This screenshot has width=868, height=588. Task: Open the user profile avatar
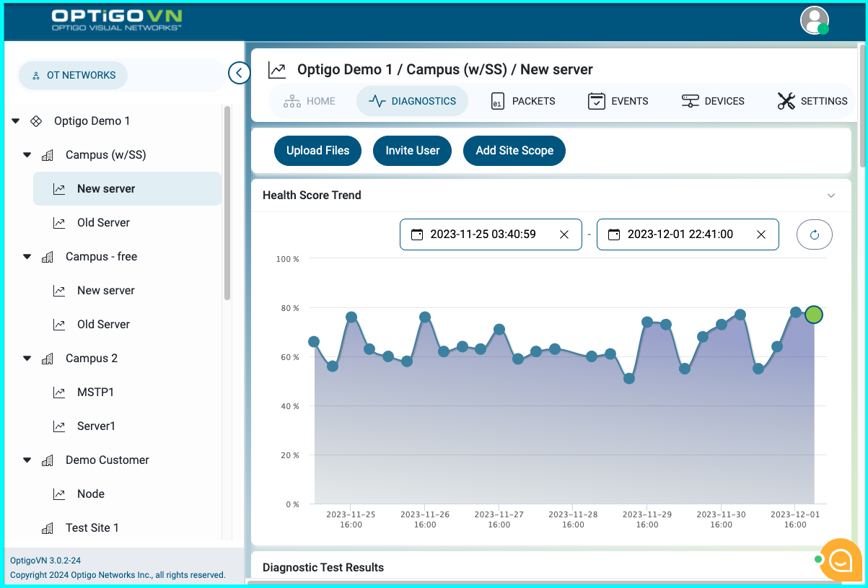coord(815,20)
